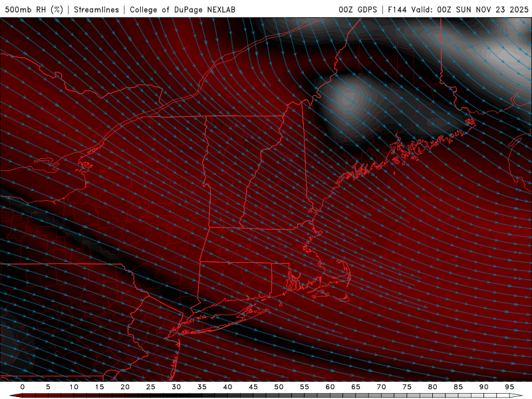Click the colorbar label "75"
532x399 pixels.
click(406, 387)
